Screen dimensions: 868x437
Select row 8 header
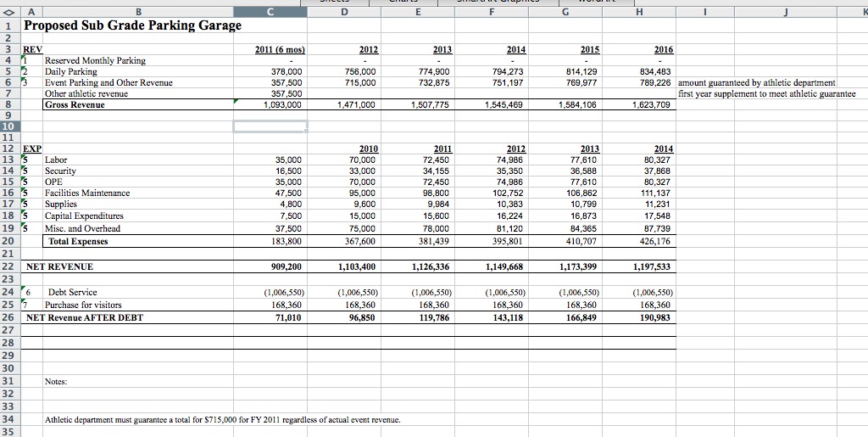click(x=10, y=104)
